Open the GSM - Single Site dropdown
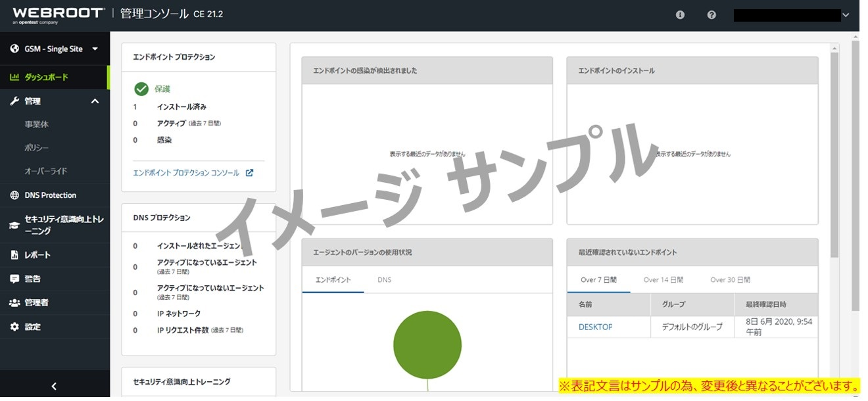 point(55,49)
